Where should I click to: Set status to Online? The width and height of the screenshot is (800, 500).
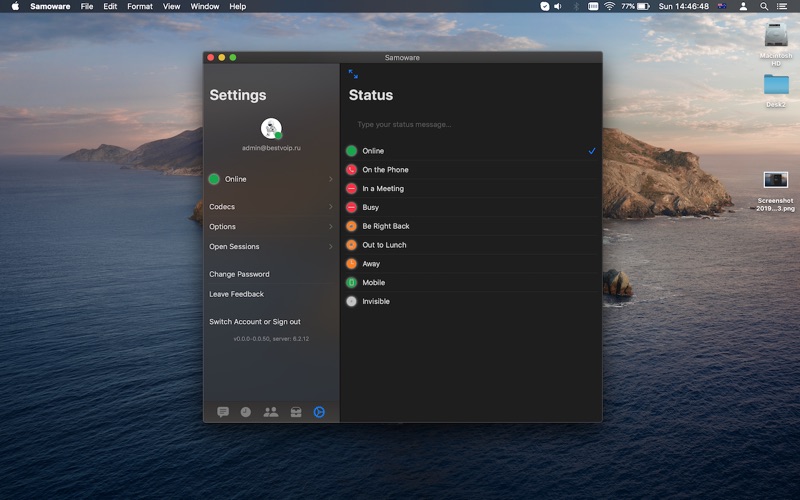(471, 151)
